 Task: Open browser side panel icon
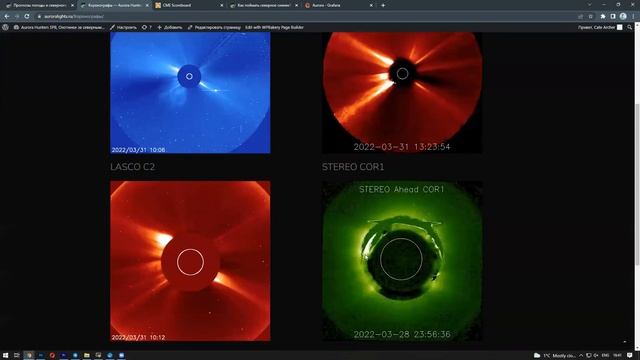pos(613,16)
